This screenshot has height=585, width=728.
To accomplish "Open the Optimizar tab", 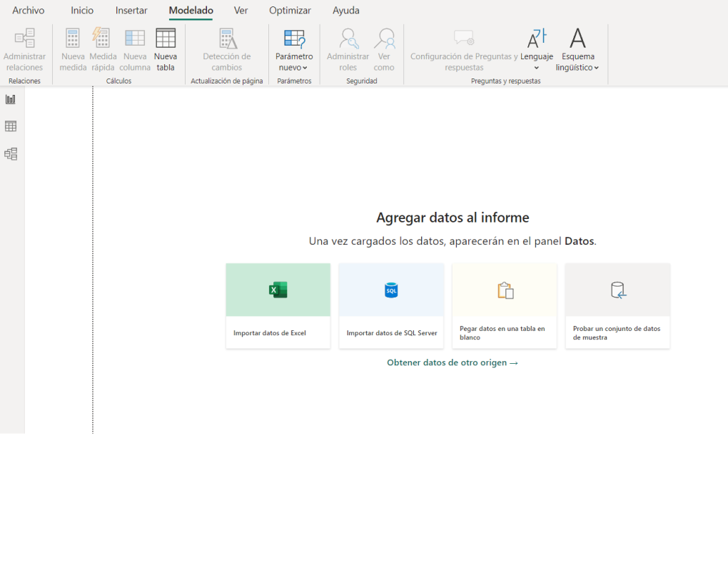I will coord(290,10).
